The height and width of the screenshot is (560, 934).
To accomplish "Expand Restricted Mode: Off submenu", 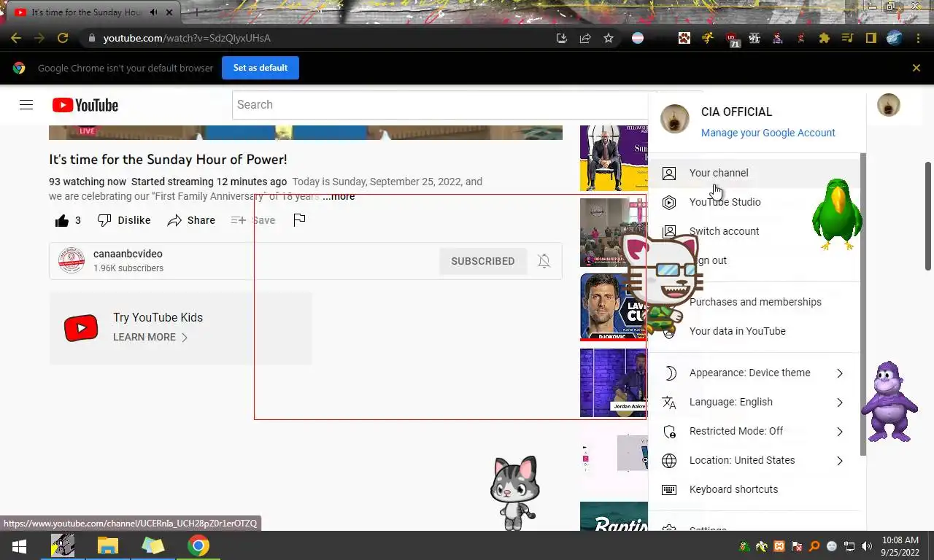I will (x=754, y=431).
